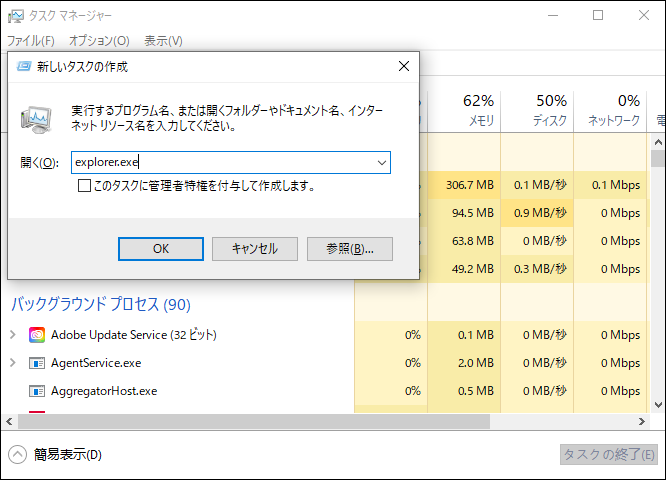
Task: Expand the AgentService.exe entry
Action: pyautogui.click(x=13, y=363)
